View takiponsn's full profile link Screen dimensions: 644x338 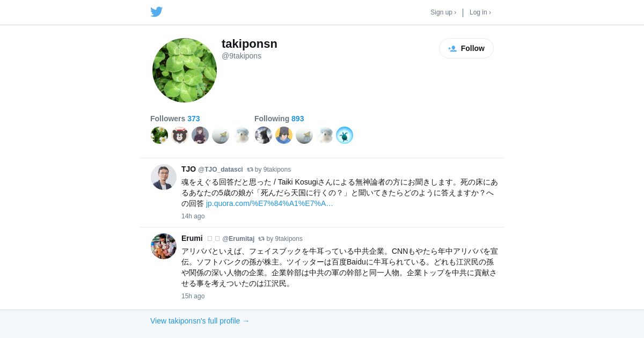tap(200, 321)
